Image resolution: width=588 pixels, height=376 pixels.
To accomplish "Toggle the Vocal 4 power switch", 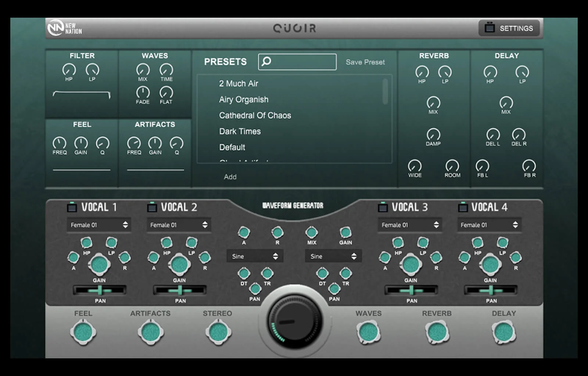I will tap(463, 207).
